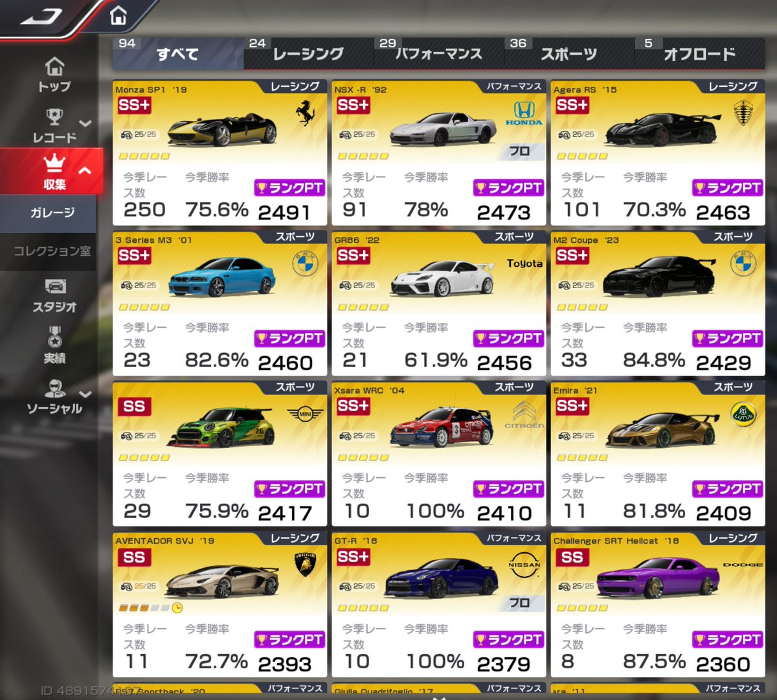Tap the game logo at top left
This screenshot has height=700, width=777.
[41, 16]
